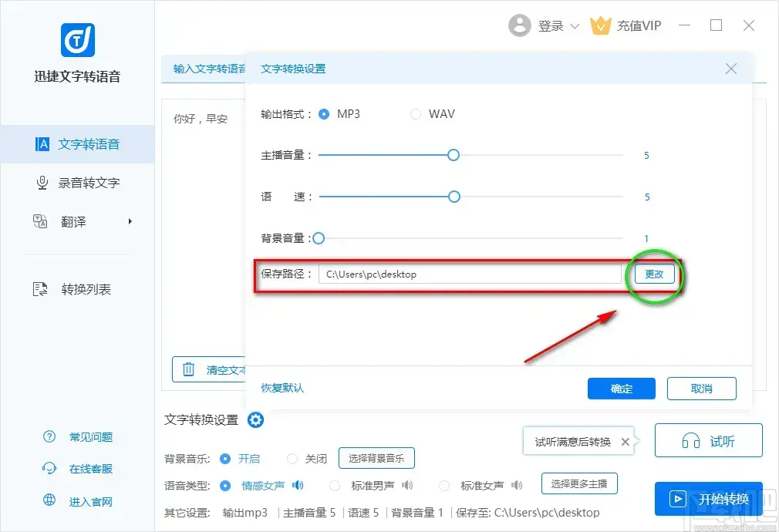Screen dimensions: 779x532
Task: Select WAV output format
Action: [x=416, y=114]
